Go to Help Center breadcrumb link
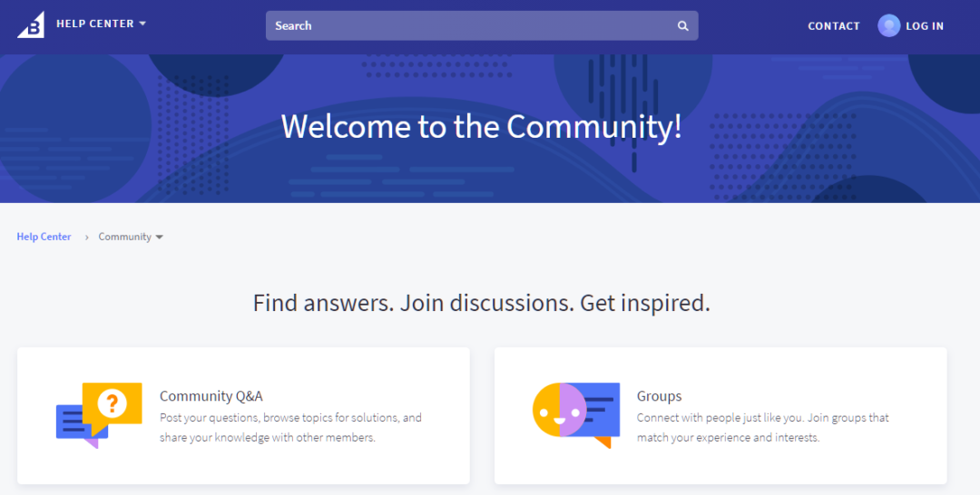This screenshot has height=495, width=980. pos(44,237)
